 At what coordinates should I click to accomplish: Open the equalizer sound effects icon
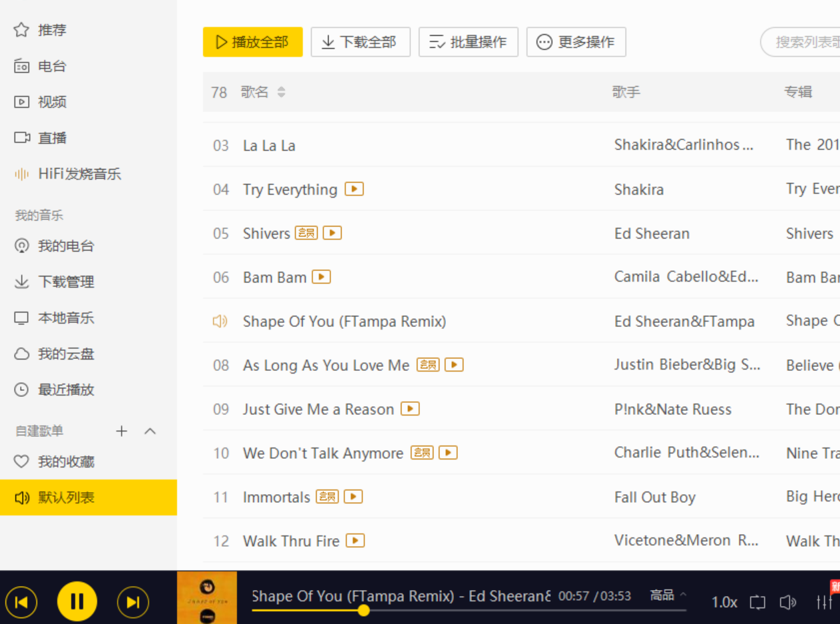tap(824, 602)
